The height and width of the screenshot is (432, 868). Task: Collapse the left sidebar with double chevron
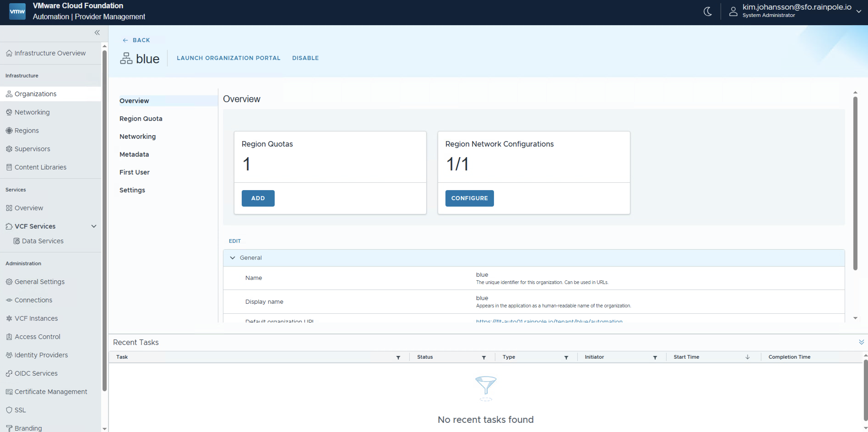tap(97, 33)
